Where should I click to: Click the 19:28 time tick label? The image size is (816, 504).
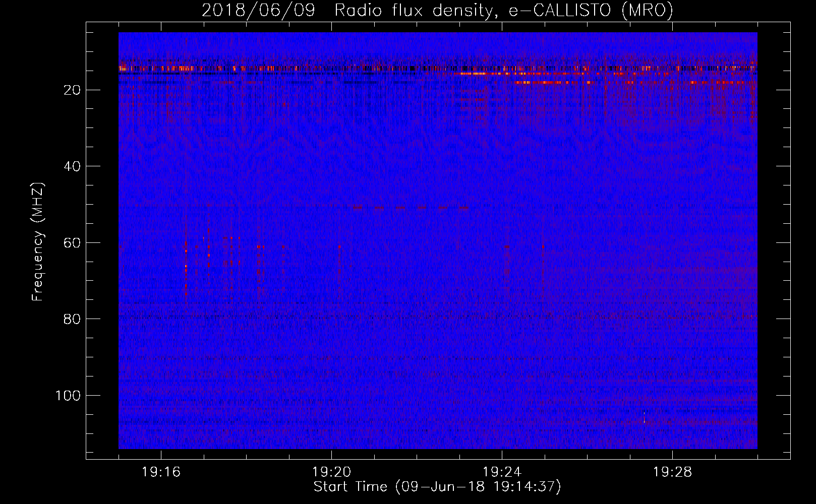coord(672,472)
